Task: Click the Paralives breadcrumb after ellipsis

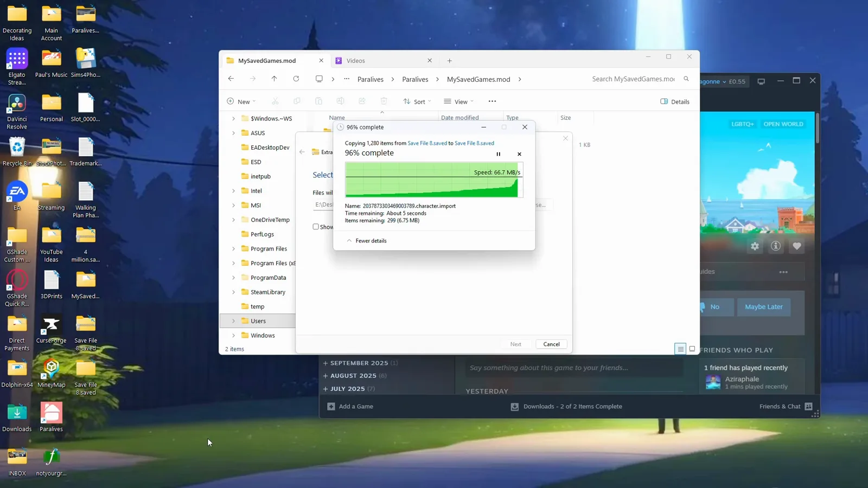Action: [x=371, y=79]
